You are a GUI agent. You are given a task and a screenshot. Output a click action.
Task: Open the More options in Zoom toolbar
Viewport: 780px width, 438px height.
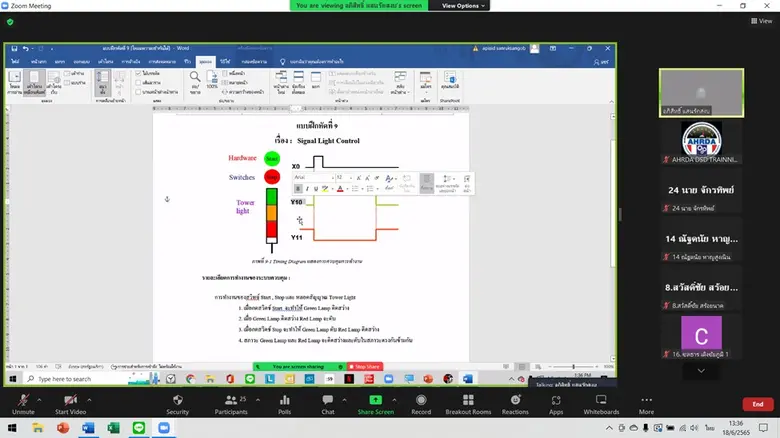(646, 398)
